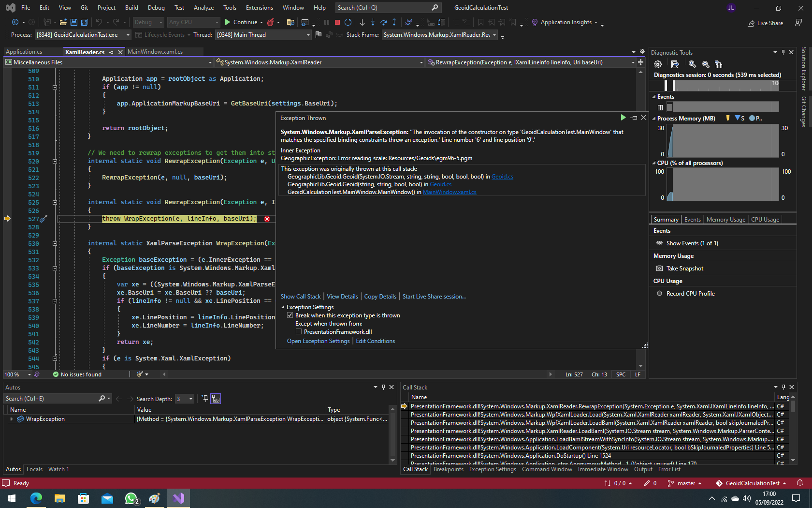This screenshot has height=508, width=812.
Task: Click Start Live Share session link
Action: 434,297
